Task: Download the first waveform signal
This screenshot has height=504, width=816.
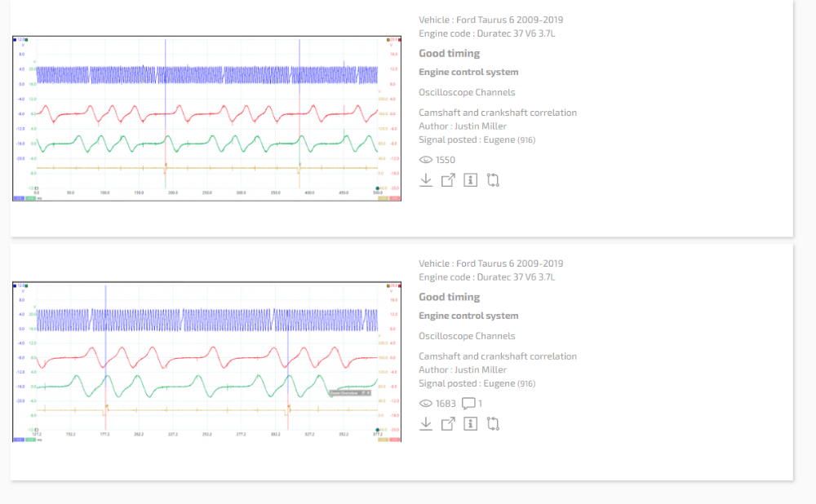Action: [426, 180]
